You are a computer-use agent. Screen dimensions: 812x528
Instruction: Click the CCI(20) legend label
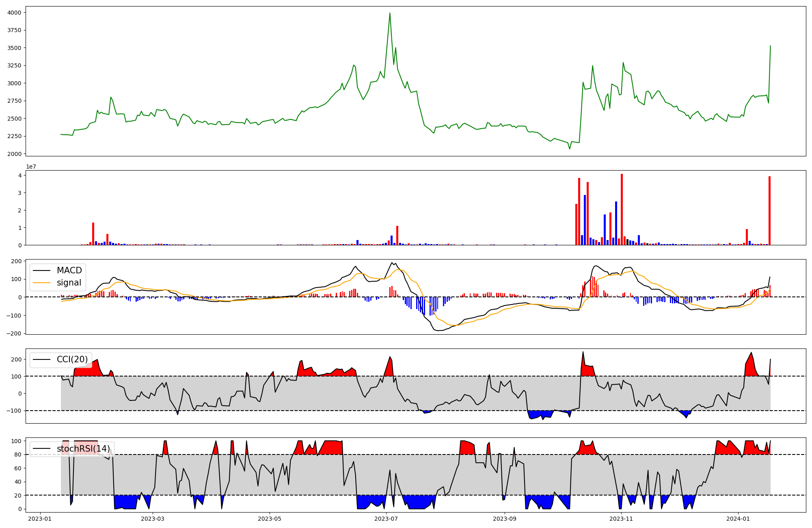click(72, 359)
